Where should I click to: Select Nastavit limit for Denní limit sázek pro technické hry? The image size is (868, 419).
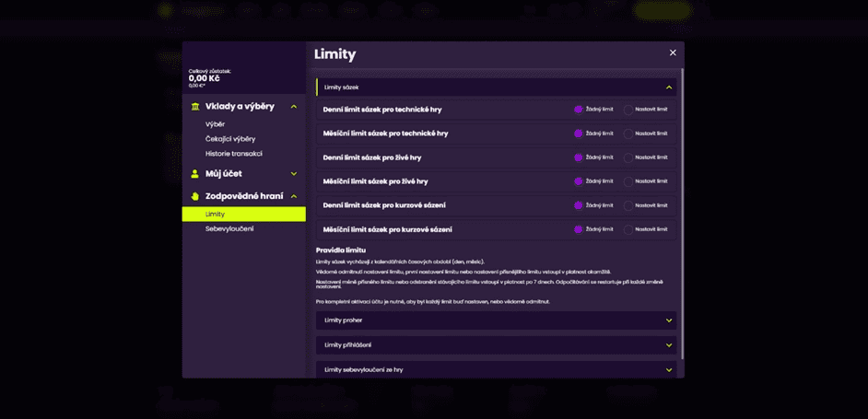[628, 110]
